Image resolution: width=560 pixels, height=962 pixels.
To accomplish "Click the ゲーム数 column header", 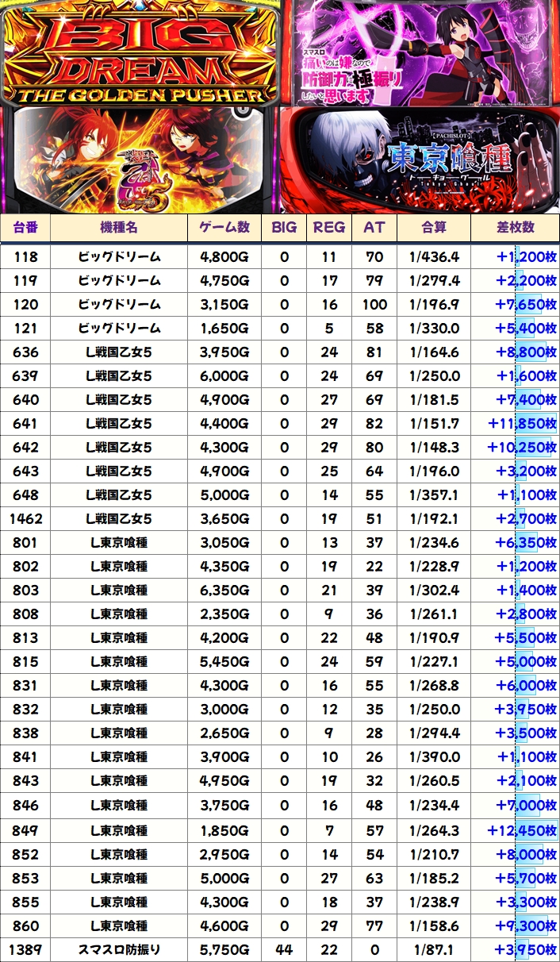I will point(224,228).
